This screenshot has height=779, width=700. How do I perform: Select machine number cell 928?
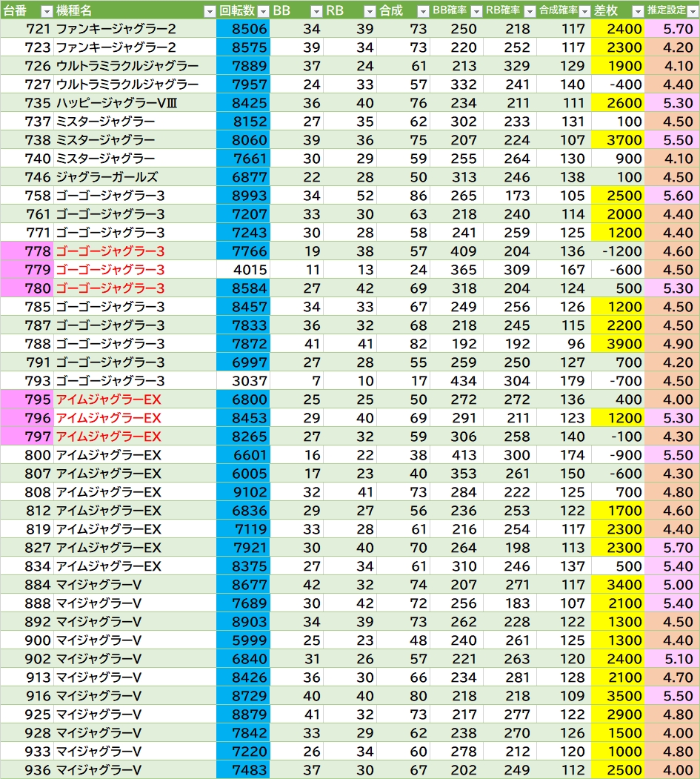[x=27, y=733]
